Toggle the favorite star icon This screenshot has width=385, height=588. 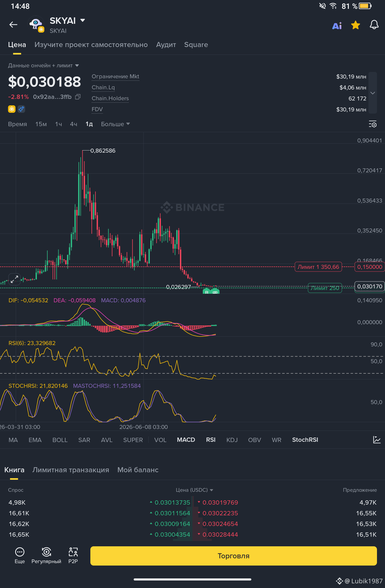(x=356, y=25)
